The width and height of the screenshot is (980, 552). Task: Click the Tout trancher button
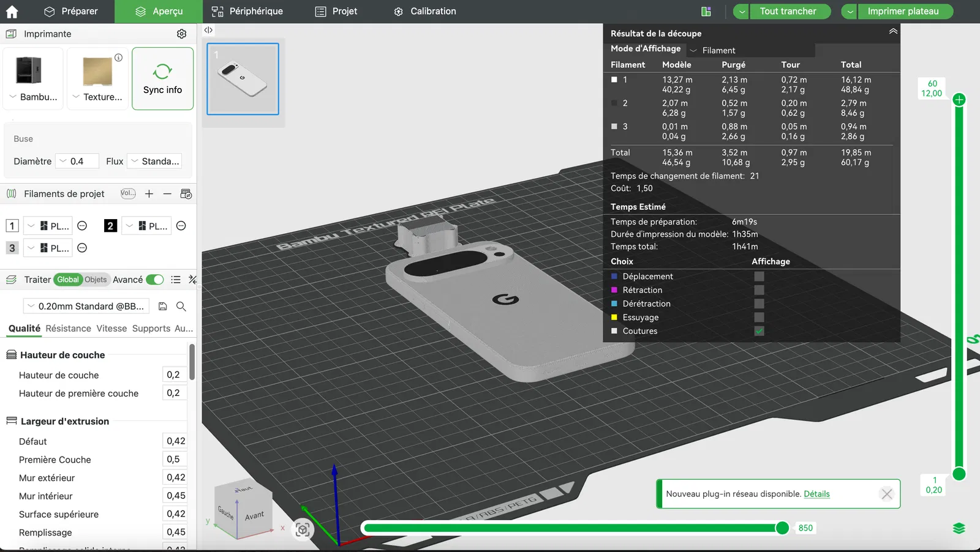pos(790,12)
